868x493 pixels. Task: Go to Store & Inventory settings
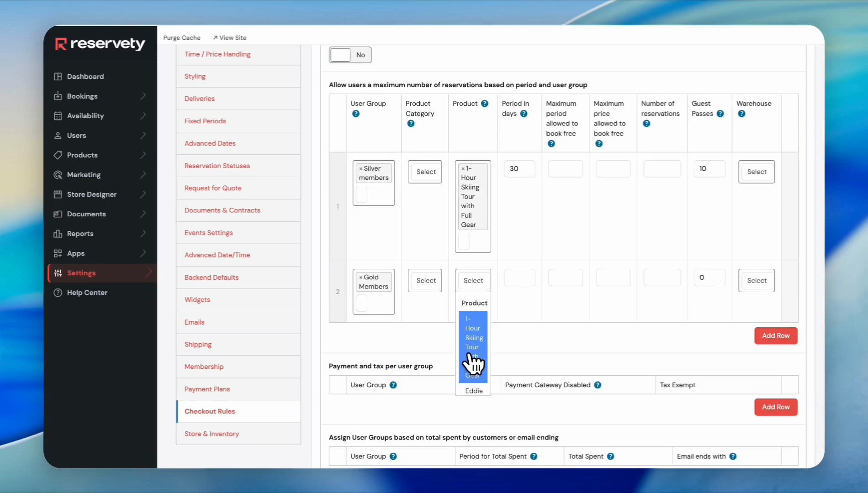tap(212, 434)
